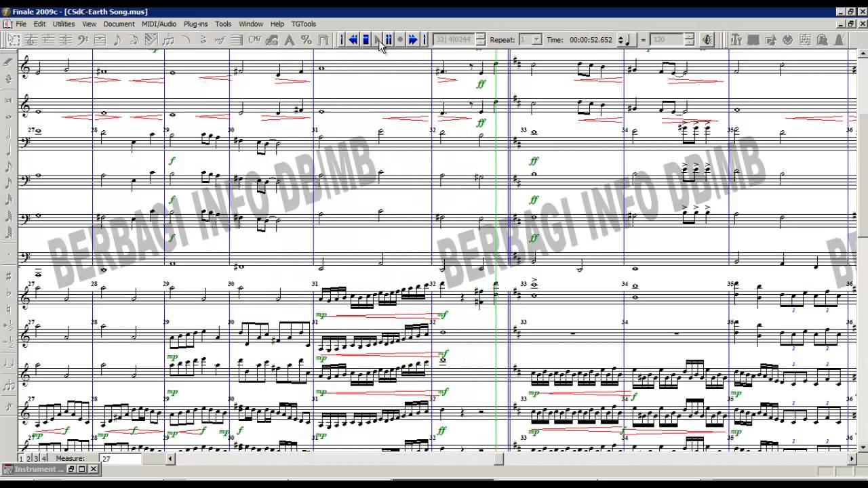
Task: Click the vertical scrollbar up arrow
Action: point(863,54)
